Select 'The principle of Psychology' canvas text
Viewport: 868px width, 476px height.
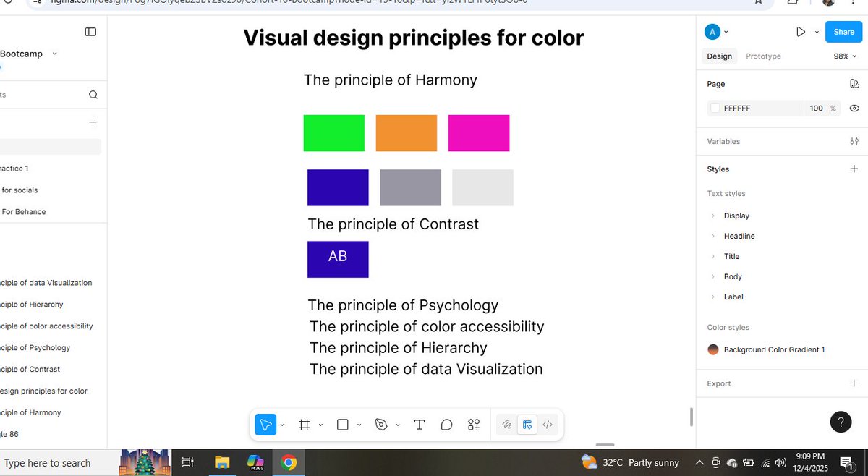point(404,305)
